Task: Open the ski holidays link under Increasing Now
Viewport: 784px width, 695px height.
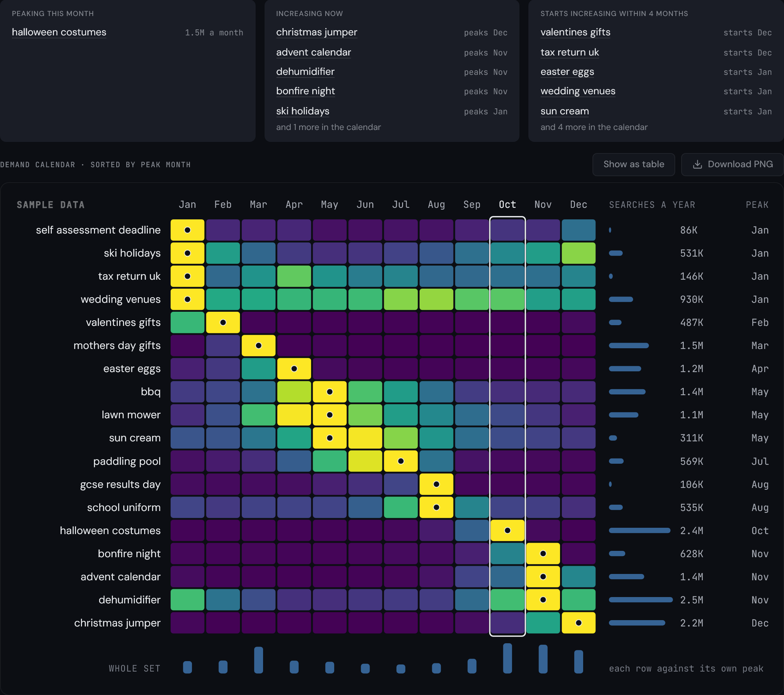Action: [x=303, y=111]
